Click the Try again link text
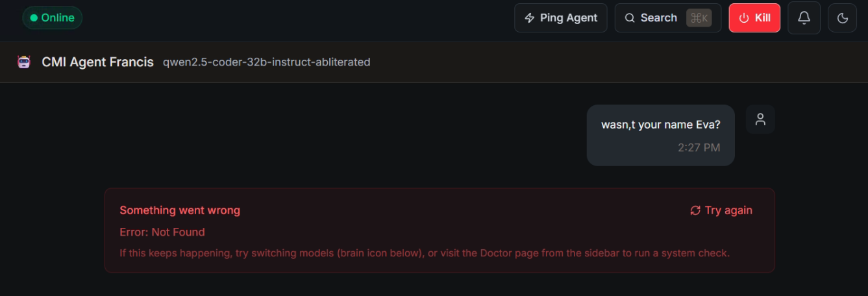The image size is (868, 296). (728, 210)
